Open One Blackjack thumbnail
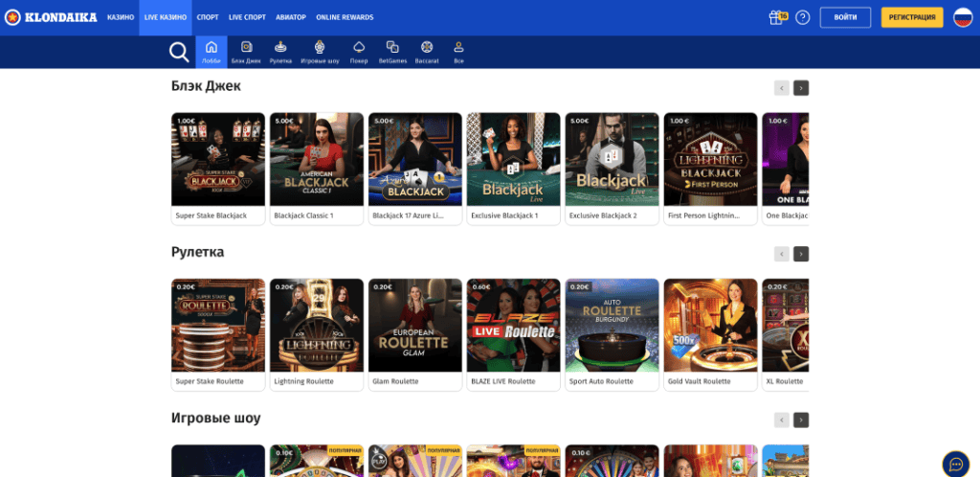The image size is (980, 477). pyautogui.click(x=786, y=159)
